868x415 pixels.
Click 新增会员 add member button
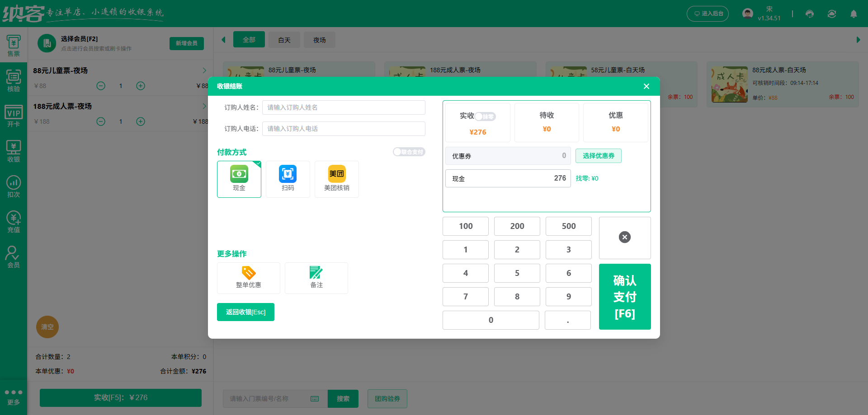click(x=187, y=43)
